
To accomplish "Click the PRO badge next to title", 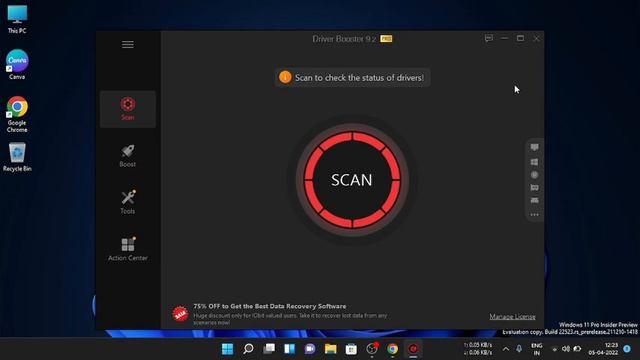I will coord(386,39).
